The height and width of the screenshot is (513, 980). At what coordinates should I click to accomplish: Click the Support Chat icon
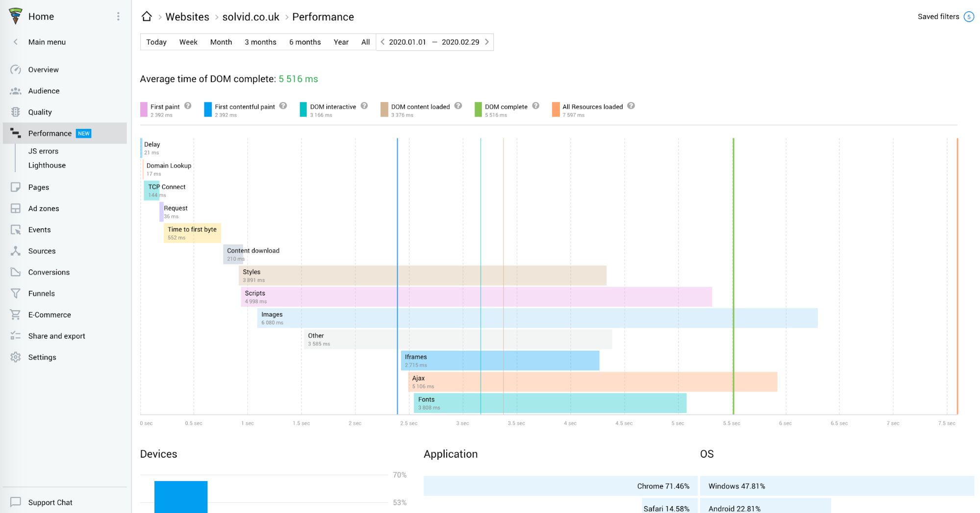click(x=16, y=502)
